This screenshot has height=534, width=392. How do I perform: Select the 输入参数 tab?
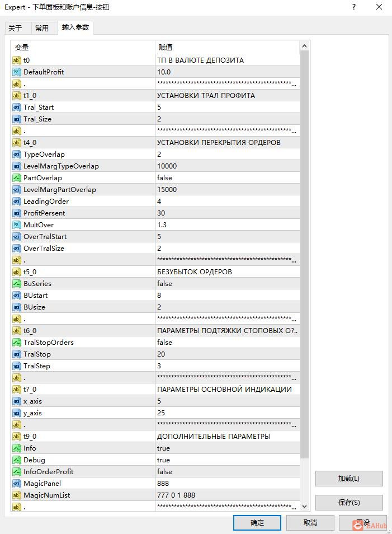pos(75,27)
